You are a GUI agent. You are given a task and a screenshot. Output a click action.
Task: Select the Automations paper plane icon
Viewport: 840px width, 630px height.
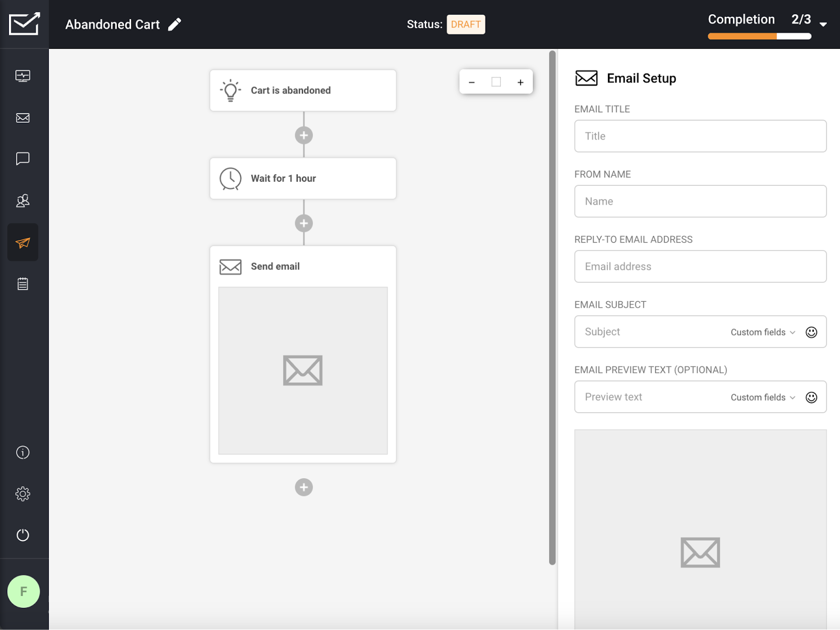23,242
